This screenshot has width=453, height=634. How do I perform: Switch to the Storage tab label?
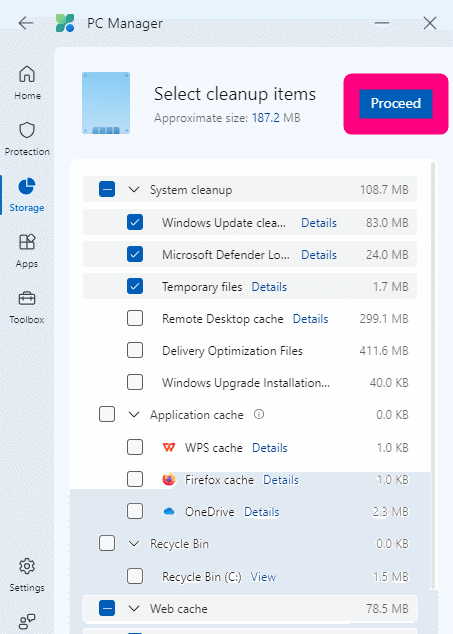click(x=27, y=208)
